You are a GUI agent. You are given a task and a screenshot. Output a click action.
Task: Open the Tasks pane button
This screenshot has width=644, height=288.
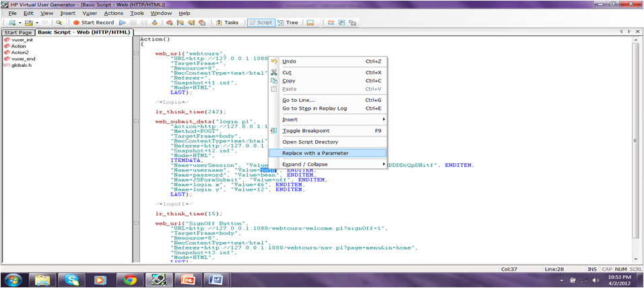coord(227,23)
